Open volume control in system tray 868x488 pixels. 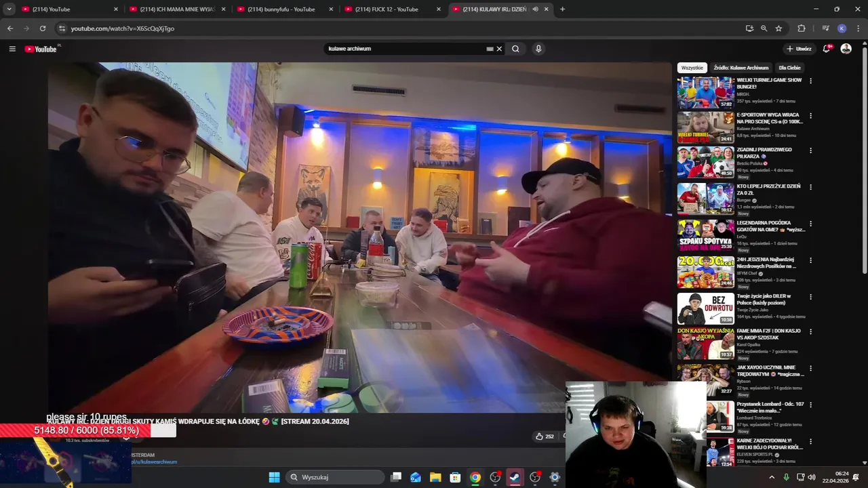point(812,477)
